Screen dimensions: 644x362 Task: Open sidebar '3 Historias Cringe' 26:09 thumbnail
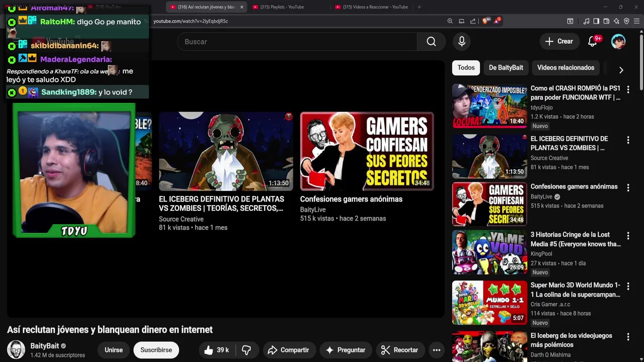point(489,252)
